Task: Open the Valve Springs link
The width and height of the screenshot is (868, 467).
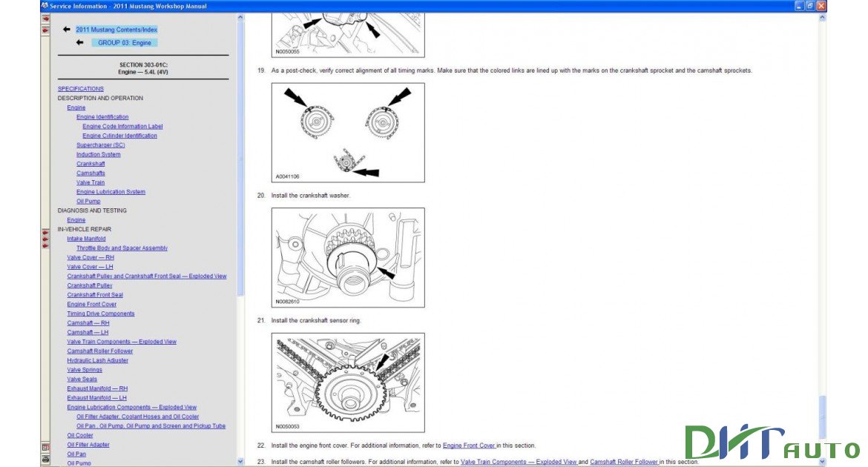Action: click(x=85, y=370)
